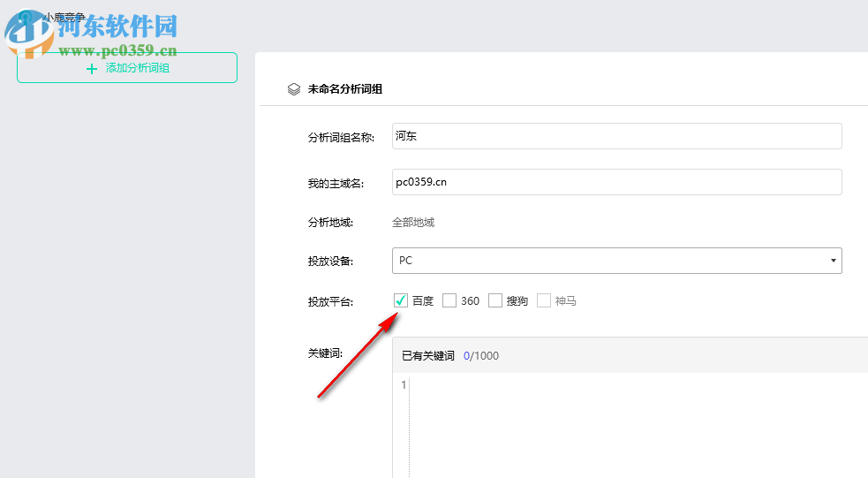Click the 投放平台 label
This screenshot has width=868, height=478.
(x=330, y=302)
